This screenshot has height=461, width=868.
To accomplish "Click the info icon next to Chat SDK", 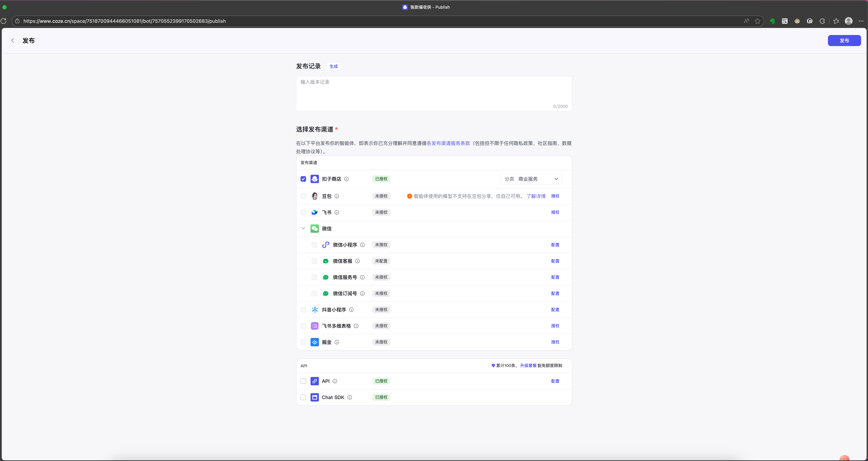I will tap(350, 397).
